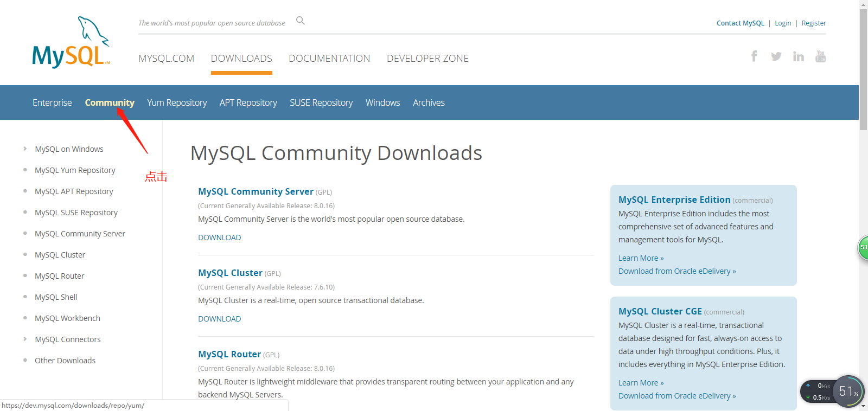
Task: Open MySQL Community Server sidebar link
Action: [80, 234]
